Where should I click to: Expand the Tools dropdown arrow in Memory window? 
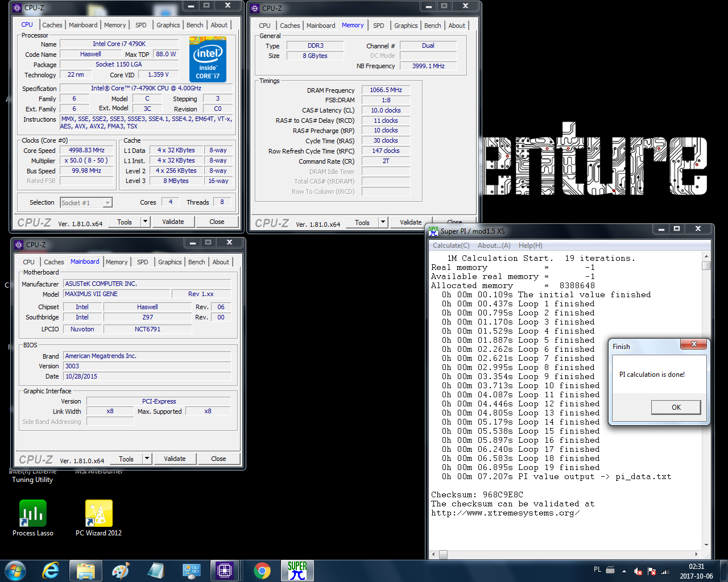coord(383,222)
